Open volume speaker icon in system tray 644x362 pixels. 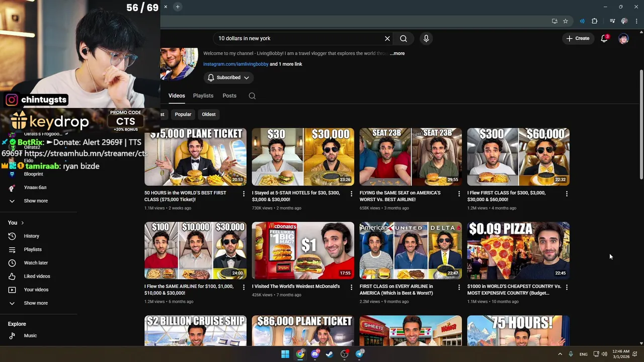(604, 354)
